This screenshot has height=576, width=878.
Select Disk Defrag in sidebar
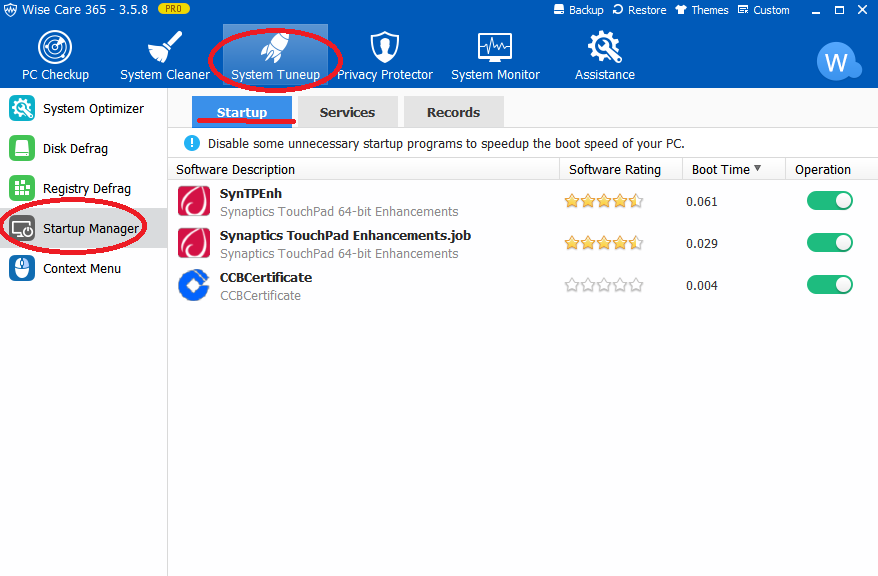[x=83, y=148]
